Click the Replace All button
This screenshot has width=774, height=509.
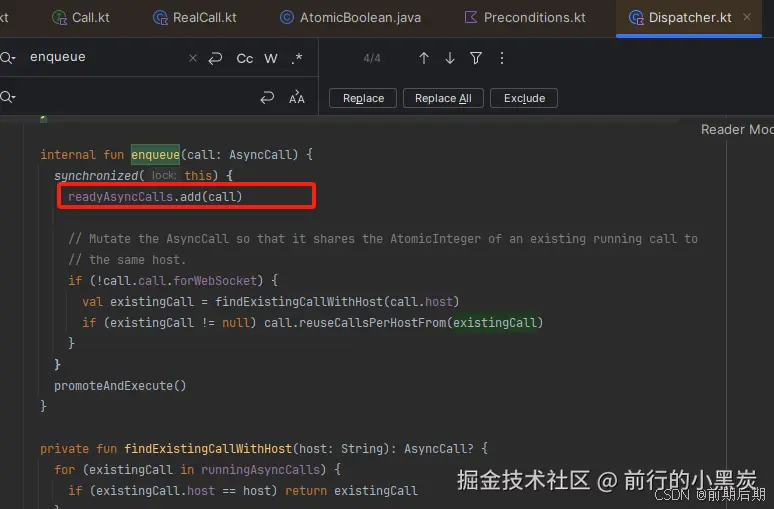point(443,98)
